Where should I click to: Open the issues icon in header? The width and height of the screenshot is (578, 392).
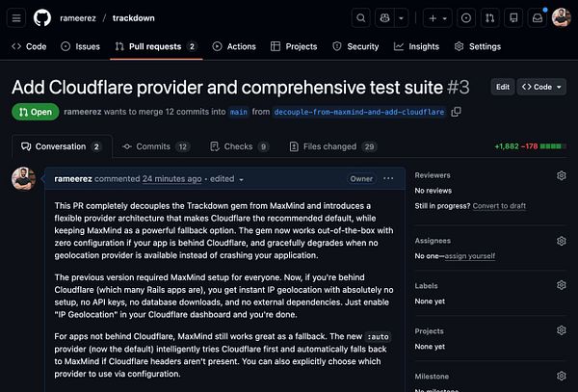coord(466,17)
